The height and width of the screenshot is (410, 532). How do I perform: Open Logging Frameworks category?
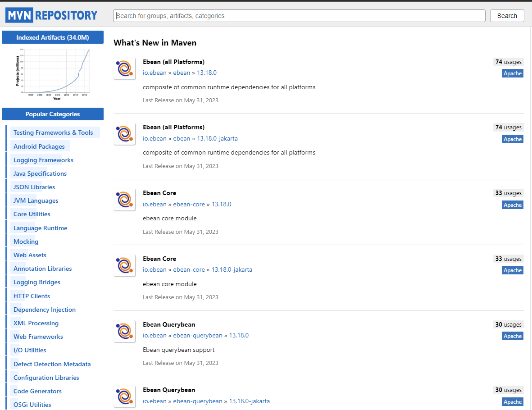tap(43, 160)
